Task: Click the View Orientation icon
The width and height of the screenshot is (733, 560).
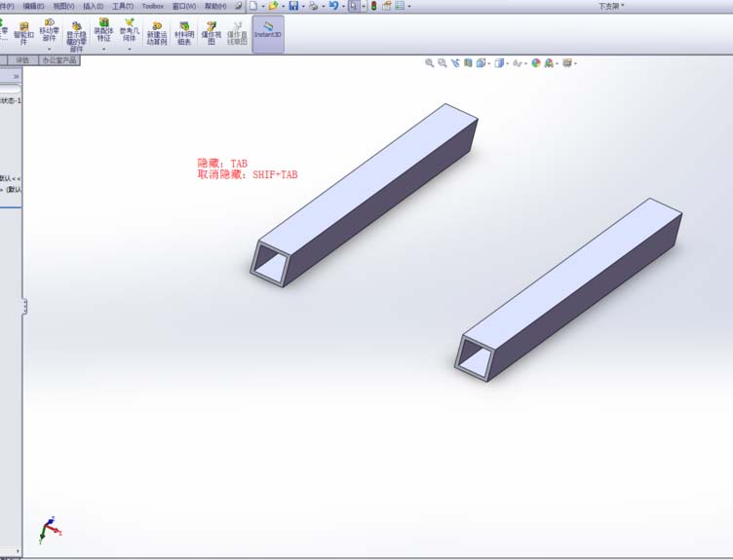Action: [481, 63]
